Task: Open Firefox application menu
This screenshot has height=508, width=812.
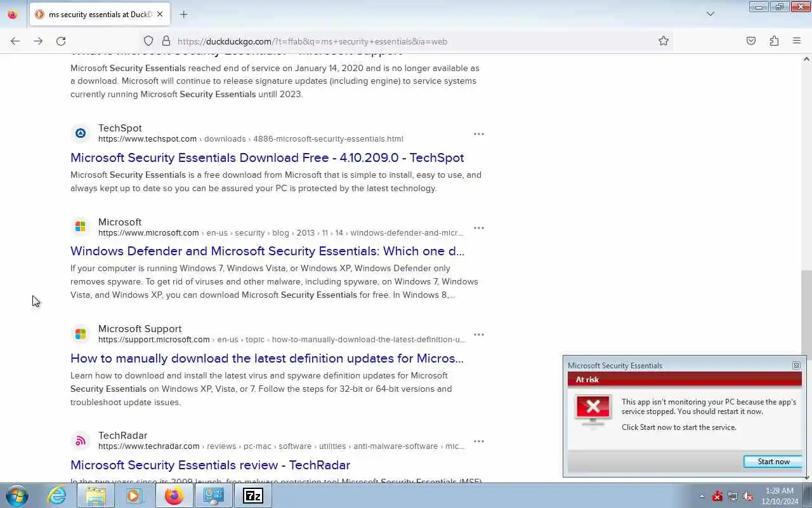Action: pyautogui.click(x=797, y=41)
